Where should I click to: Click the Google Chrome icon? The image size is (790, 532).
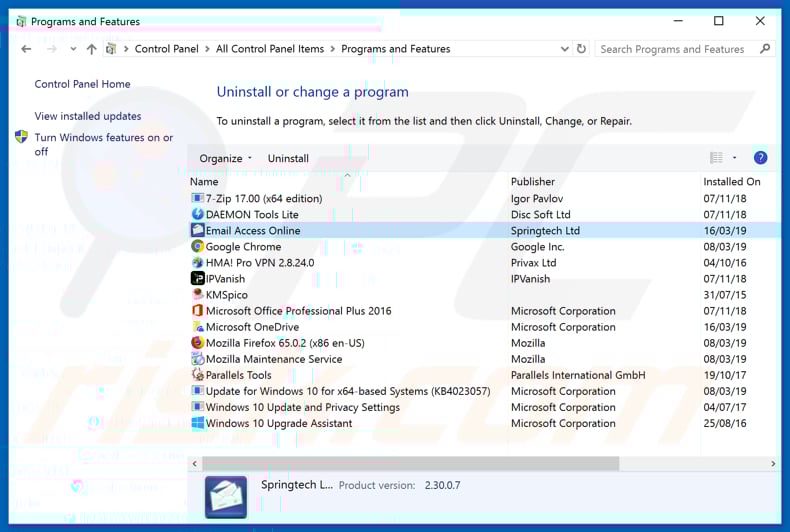198,247
